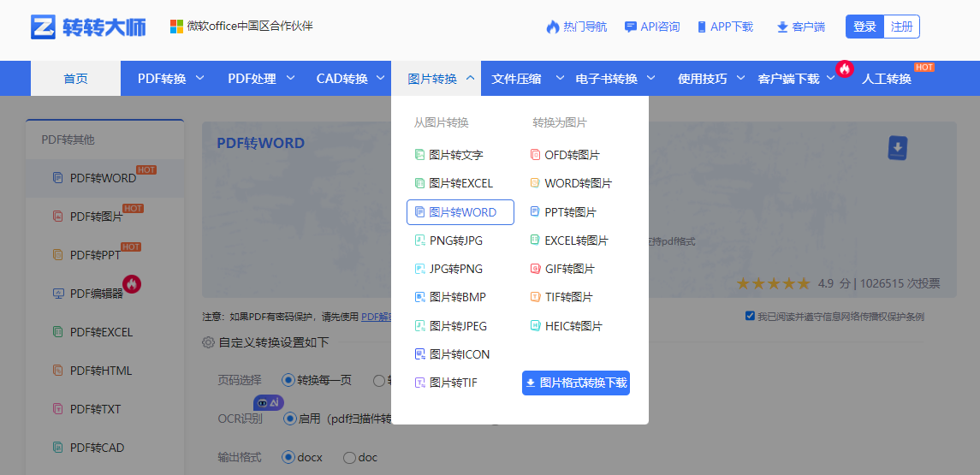Click the 转转大师 logo icon

[x=43, y=27]
